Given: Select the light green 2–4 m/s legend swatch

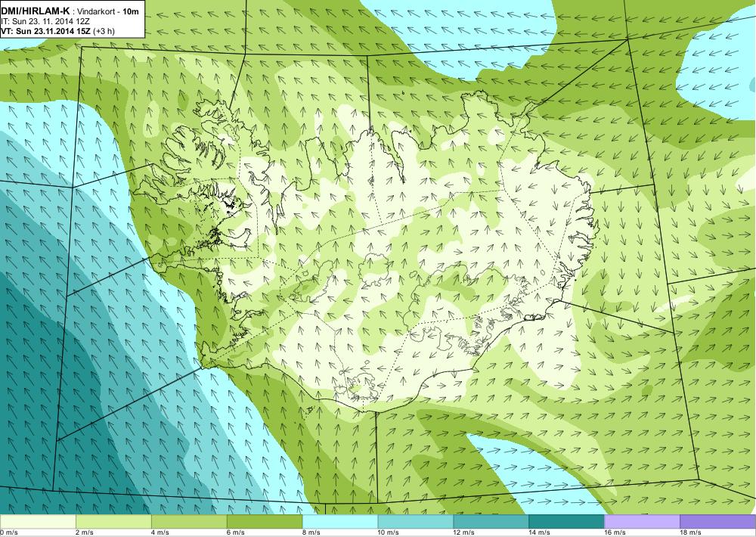Looking at the screenshot, I should pyautogui.click(x=113, y=522).
